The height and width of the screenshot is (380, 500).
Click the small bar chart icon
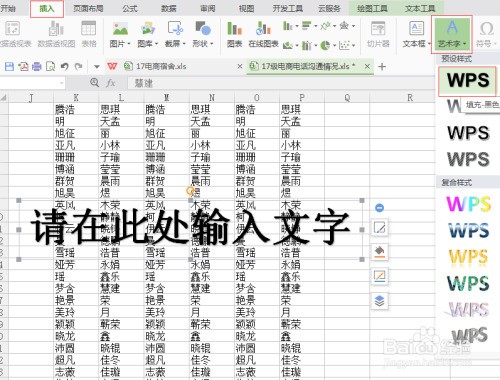[306, 25]
